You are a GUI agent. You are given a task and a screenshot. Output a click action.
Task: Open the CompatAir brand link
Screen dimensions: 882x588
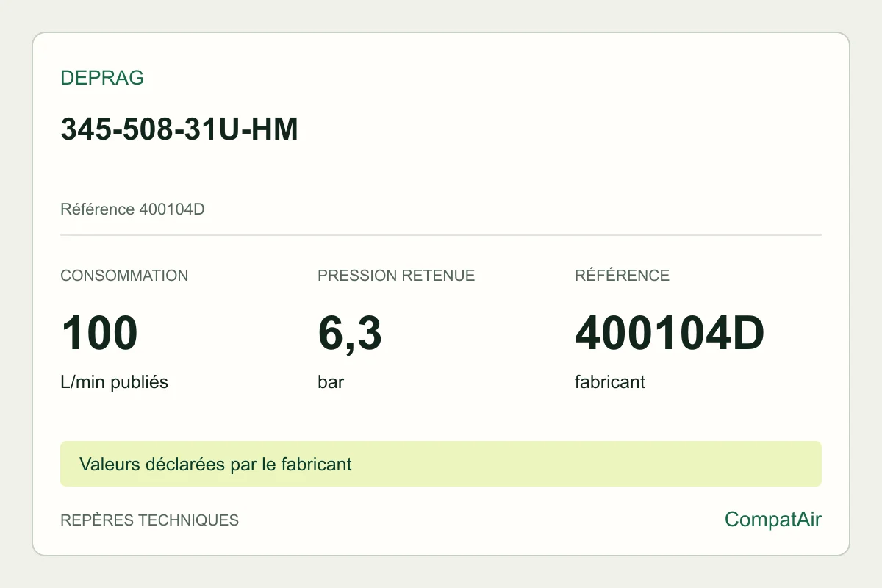tap(773, 520)
